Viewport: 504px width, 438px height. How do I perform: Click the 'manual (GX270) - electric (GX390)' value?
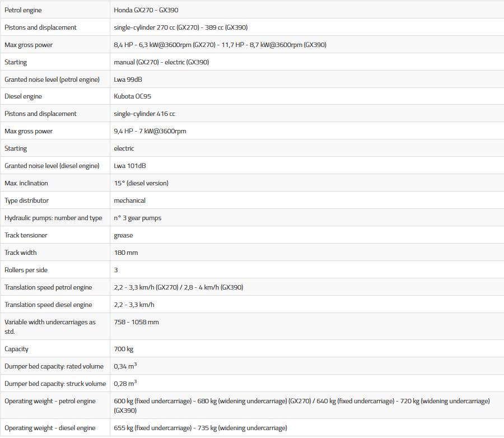tap(161, 62)
